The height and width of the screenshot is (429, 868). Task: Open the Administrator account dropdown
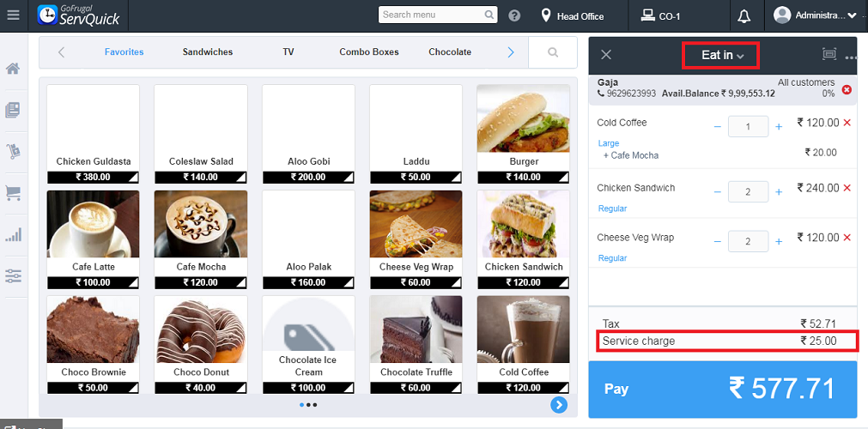tap(815, 15)
